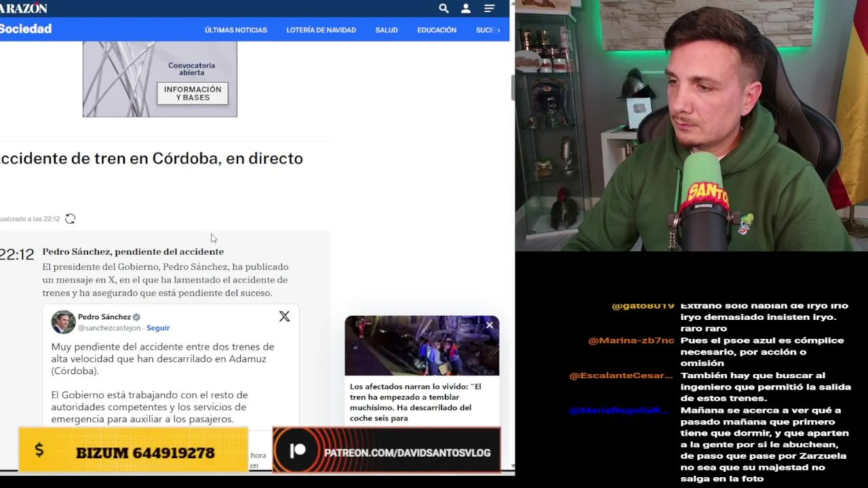The width and height of the screenshot is (868, 488).
Task: Click the refresh icon beside update time
Action: click(x=70, y=219)
